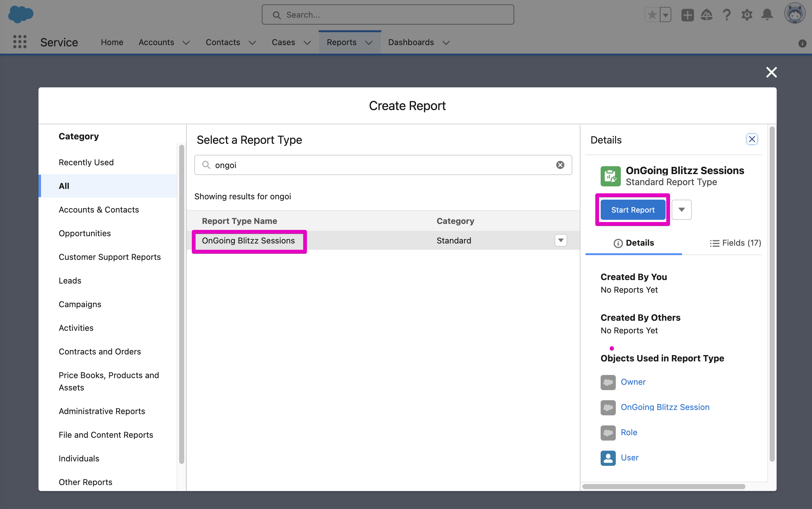The width and height of the screenshot is (812, 509).
Task: Open the Setup gear icon
Action: 746,15
